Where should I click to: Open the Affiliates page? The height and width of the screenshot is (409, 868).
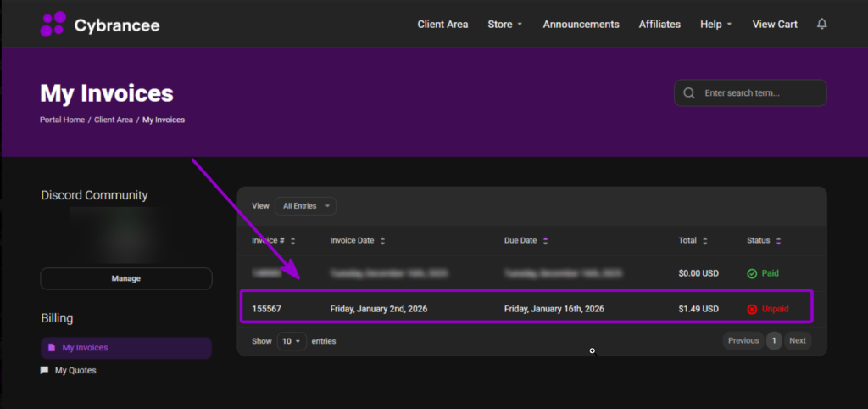tap(659, 25)
